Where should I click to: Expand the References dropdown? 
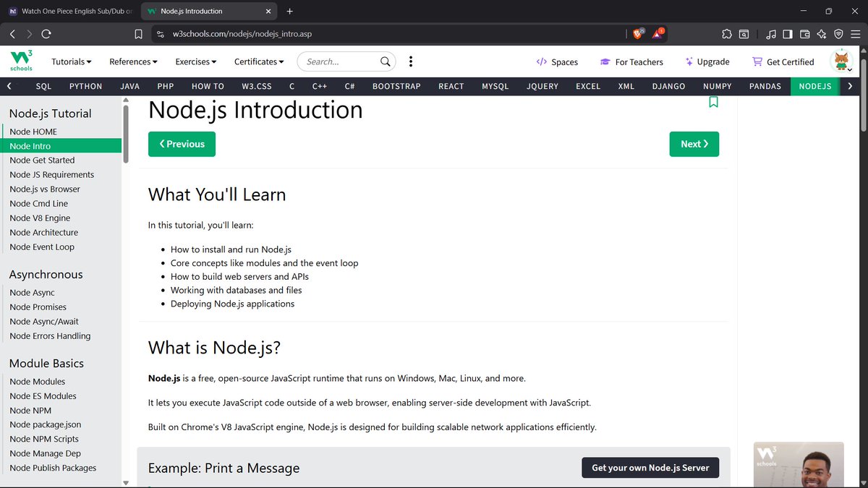tap(133, 61)
